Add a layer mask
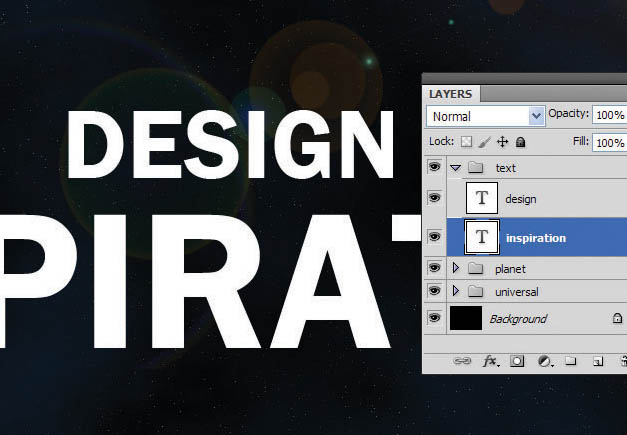Screen dimensions: 627x435 (517, 361)
